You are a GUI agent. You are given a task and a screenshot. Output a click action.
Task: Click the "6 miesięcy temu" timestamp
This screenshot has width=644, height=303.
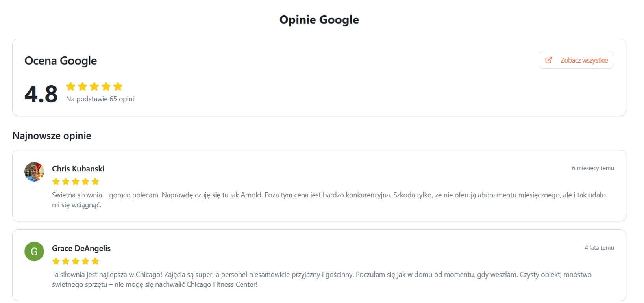(x=592, y=168)
